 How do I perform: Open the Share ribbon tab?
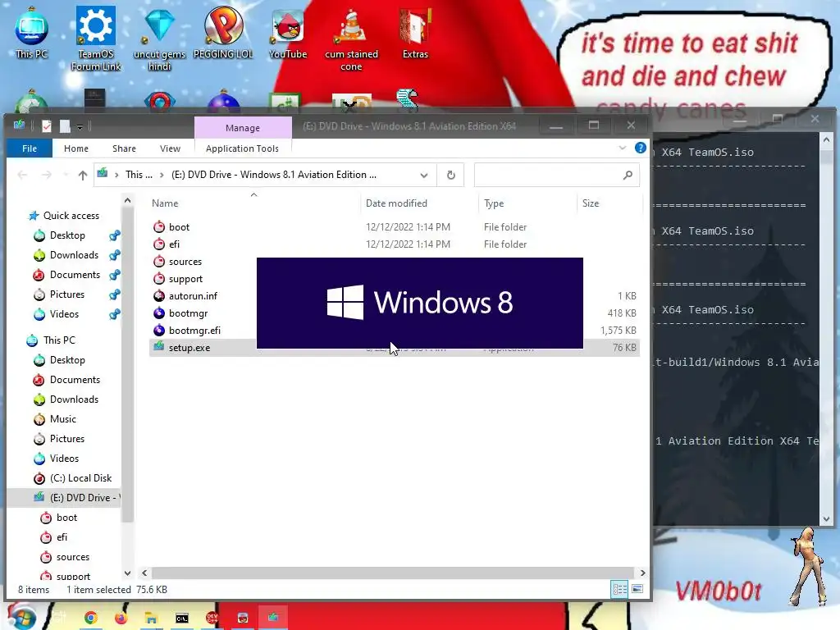click(124, 148)
